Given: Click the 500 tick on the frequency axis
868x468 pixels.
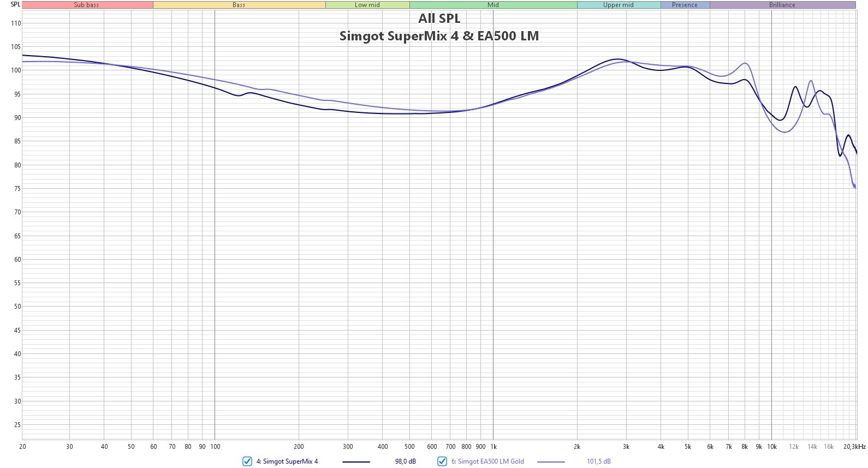Looking at the screenshot, I should click(x=409, y=447).
